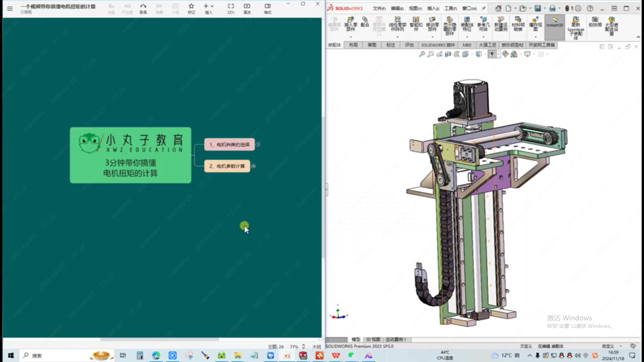Open the mind map hamburger menu
Viewport: 644px width, 362px height.
(10, 8)
